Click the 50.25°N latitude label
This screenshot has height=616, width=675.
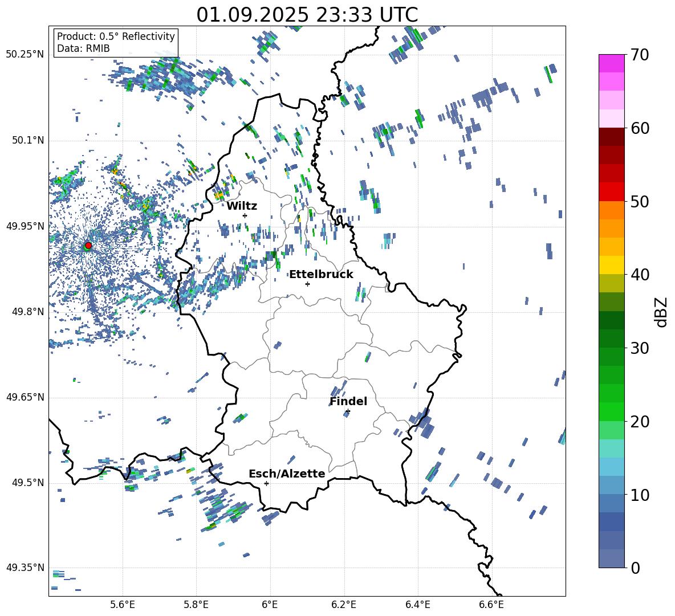(25, 55)
